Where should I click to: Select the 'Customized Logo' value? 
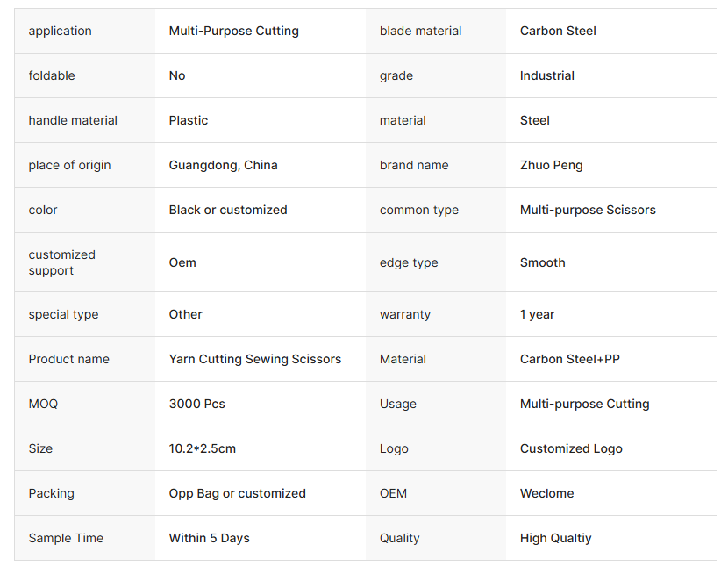pyautogui.click(x=571, y=448)
